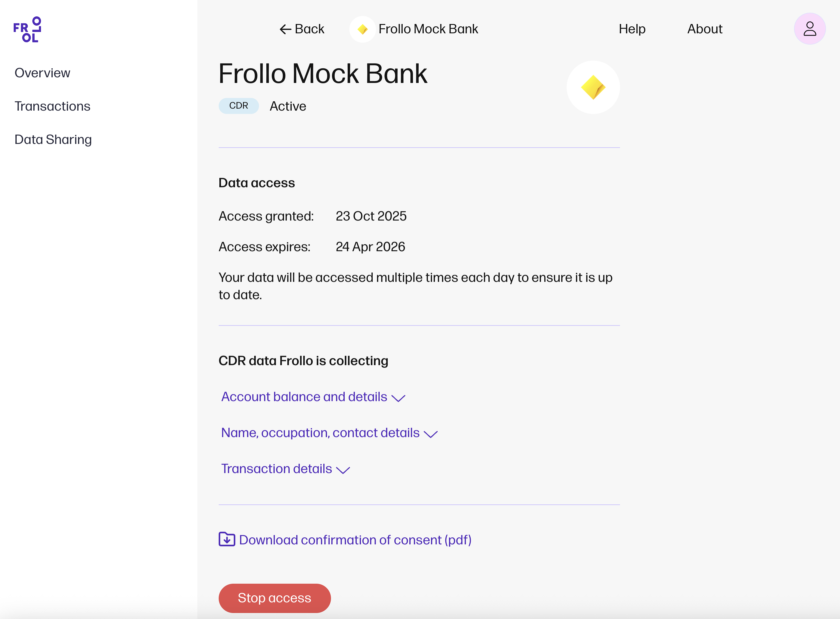Open the About page
Image resolution: width=840 pixels, height=619 pixels.
point(705,29)
